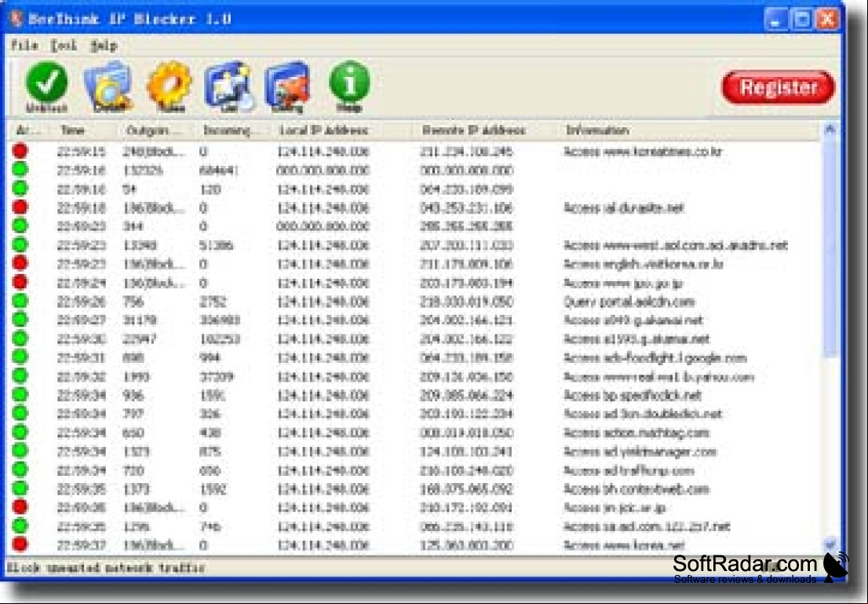868x604 pixels.
Task: Open the folder with magnifier Details icon
Action: pyautogui.click(x=108, y=86)
